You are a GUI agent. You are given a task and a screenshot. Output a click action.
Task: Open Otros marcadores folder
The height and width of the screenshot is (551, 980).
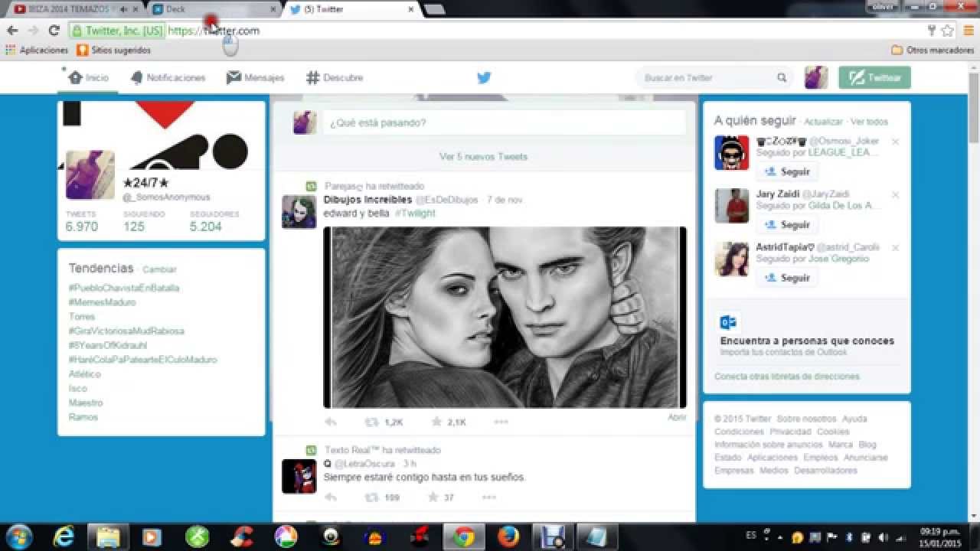point(933,50)
